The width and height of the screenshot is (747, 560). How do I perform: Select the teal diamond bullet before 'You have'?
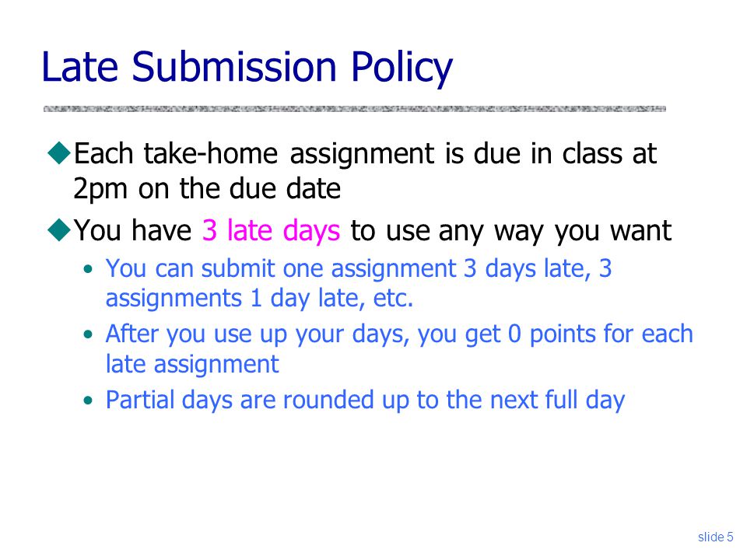click(x=60, y=229)
